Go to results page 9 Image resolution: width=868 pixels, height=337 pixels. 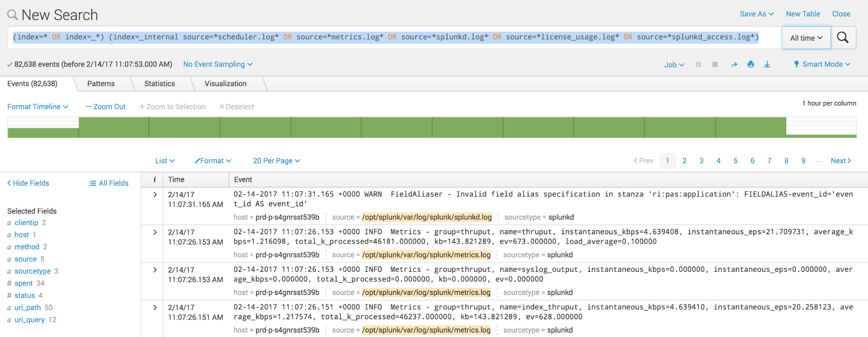[x=803, y=161]
